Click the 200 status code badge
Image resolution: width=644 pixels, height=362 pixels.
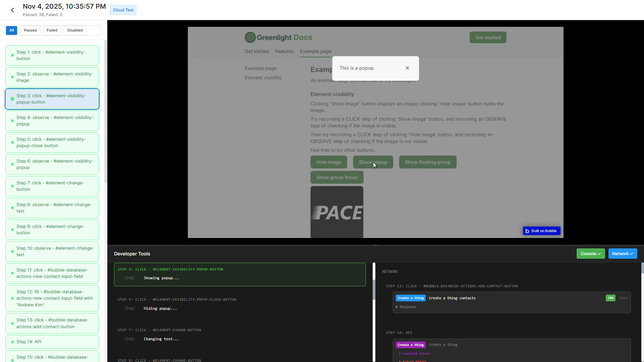610,298
